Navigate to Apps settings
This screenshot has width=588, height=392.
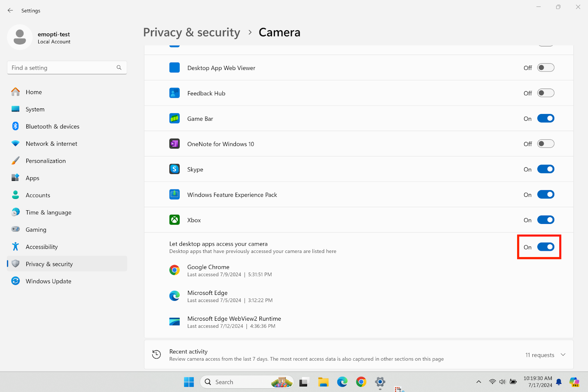[67, 178]
